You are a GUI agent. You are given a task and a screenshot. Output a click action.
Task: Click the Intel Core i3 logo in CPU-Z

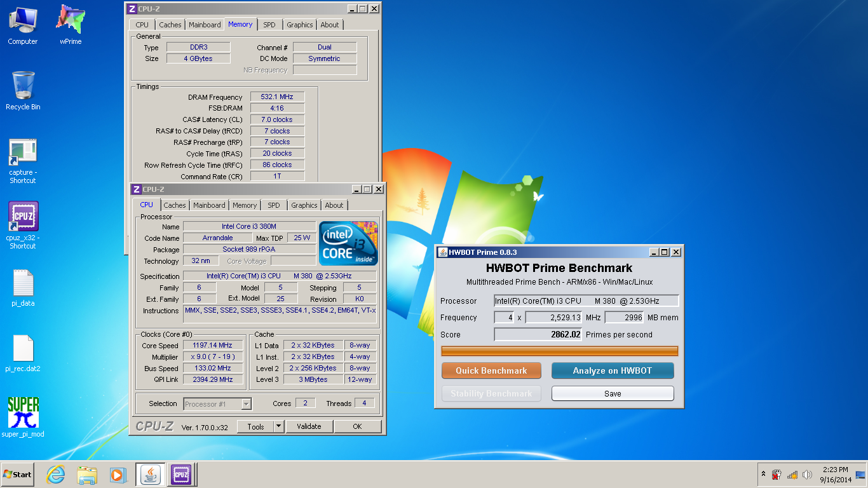(348, 243)
